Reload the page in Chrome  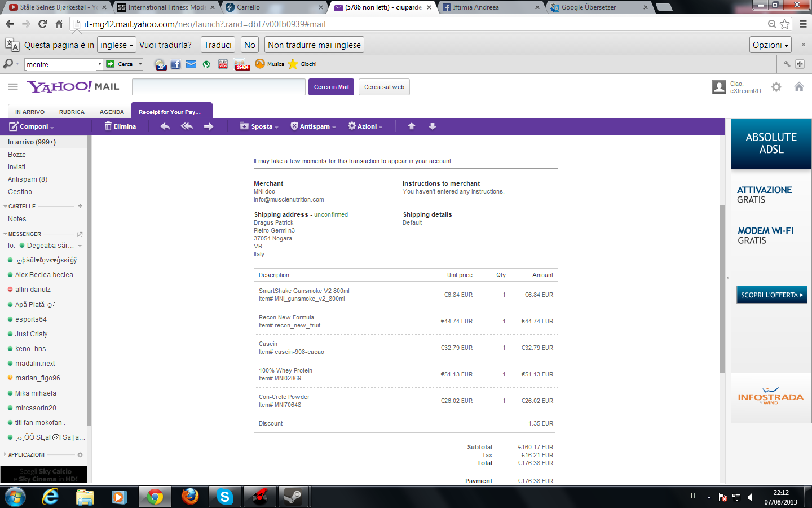click(x=42, y=24)
